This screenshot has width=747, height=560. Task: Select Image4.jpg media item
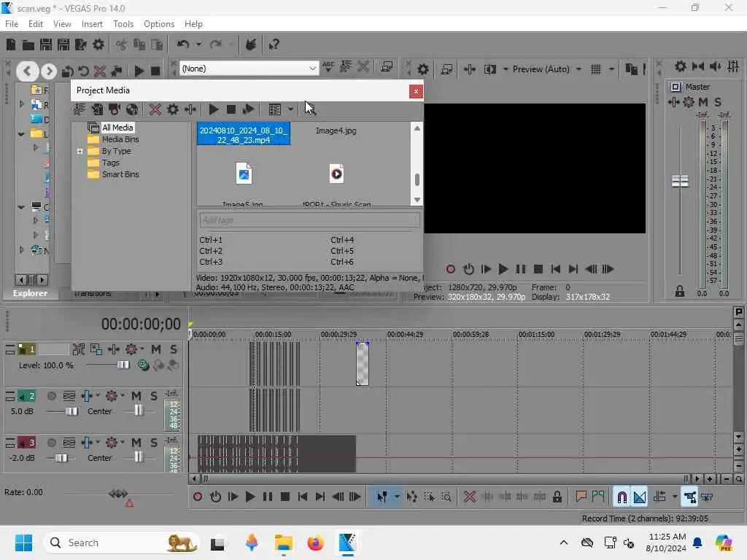click(336, 131)
